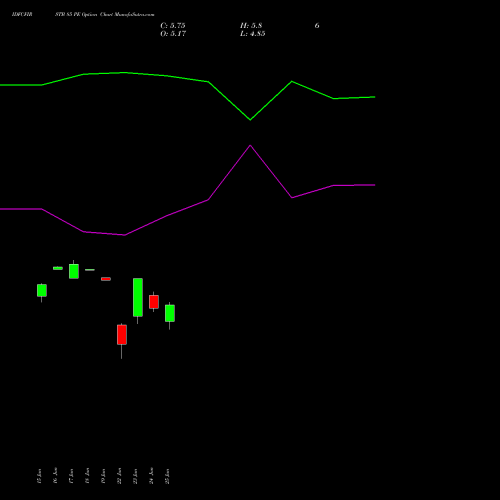Screen dimensions: 500x500
Task: Click the high price value H: 5.8
Action: coord(251,26)
